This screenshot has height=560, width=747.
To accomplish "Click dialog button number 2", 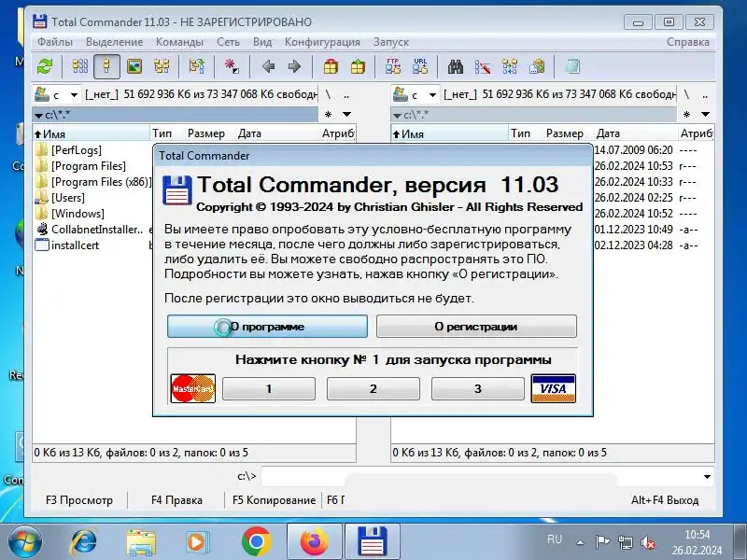I will tap(373, 388).
